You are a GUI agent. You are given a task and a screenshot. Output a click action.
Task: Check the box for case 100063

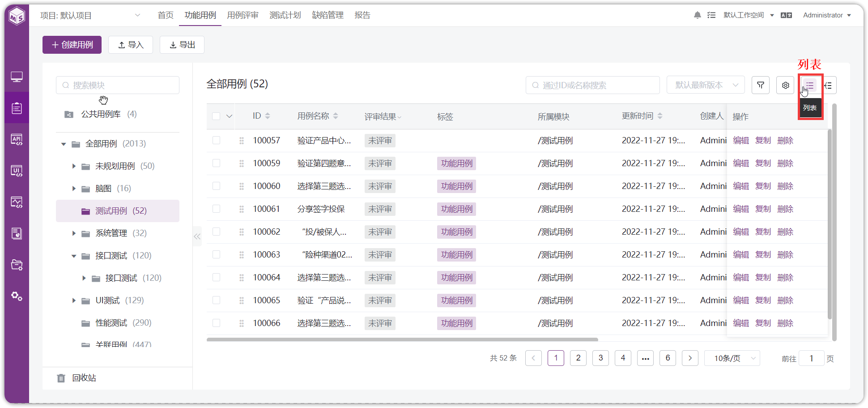point(216,254)
